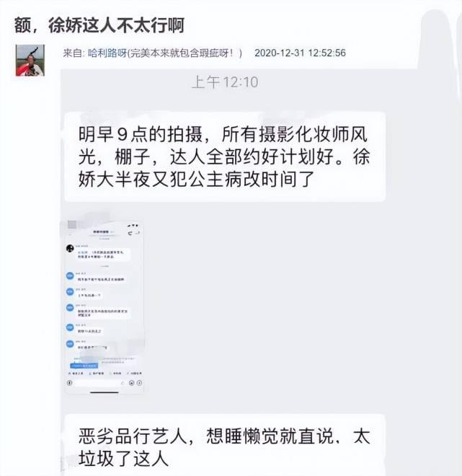Image resolution: width=462 pixels, height=476 pixels.
Task: Click the black avatar in embedded chat
Action: (x=70, y=248)
